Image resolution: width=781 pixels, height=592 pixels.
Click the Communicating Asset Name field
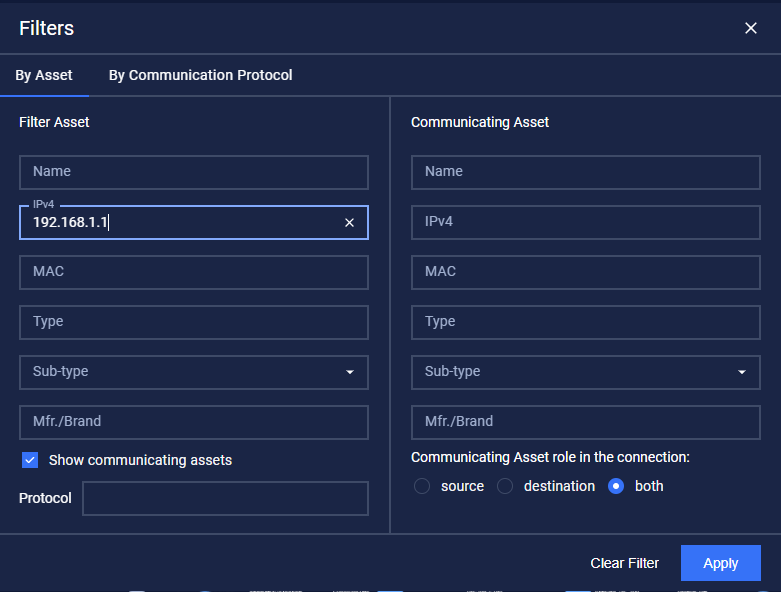click(x=585, y=172)
